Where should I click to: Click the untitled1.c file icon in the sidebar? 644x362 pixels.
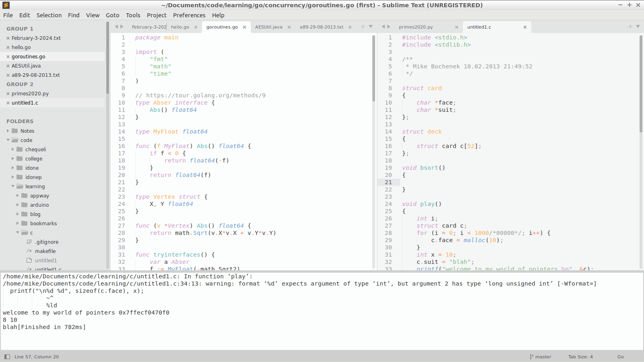click(x=29, y=269)
